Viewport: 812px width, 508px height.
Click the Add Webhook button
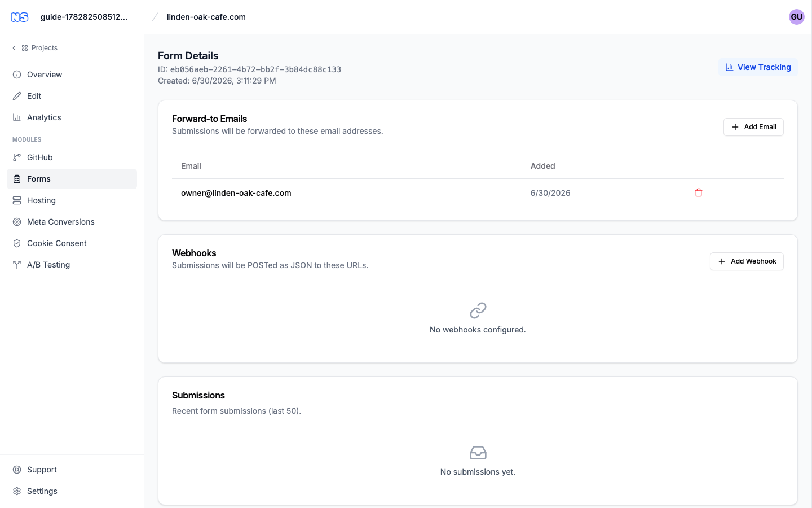tap(747, 261)
